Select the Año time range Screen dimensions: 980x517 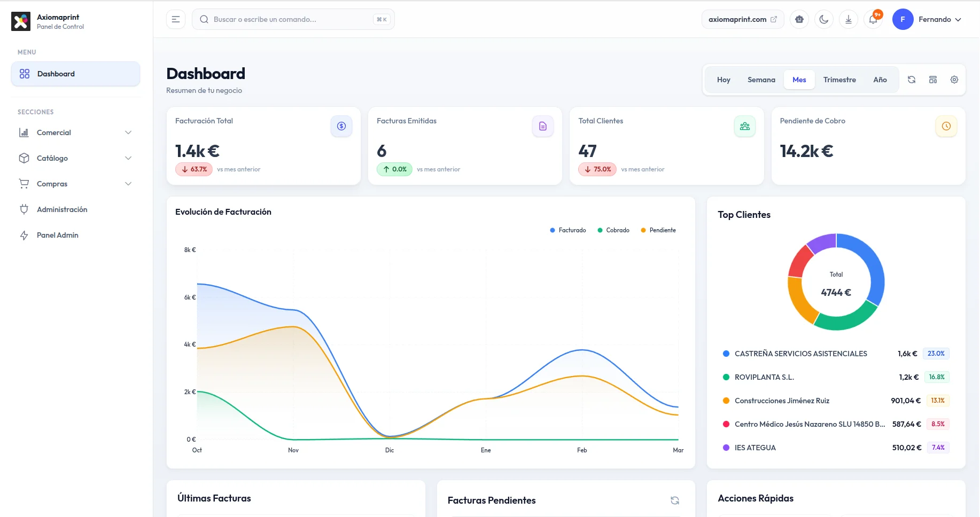880,79
